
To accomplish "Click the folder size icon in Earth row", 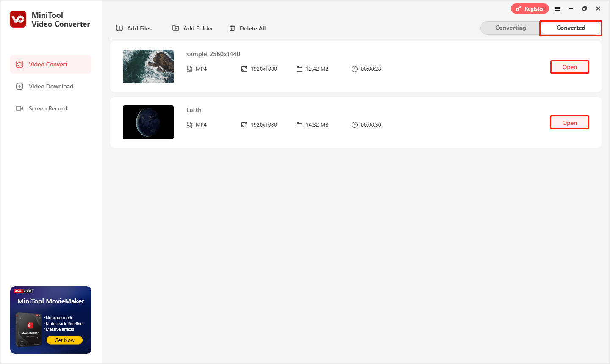I will (x=299, y=125).
